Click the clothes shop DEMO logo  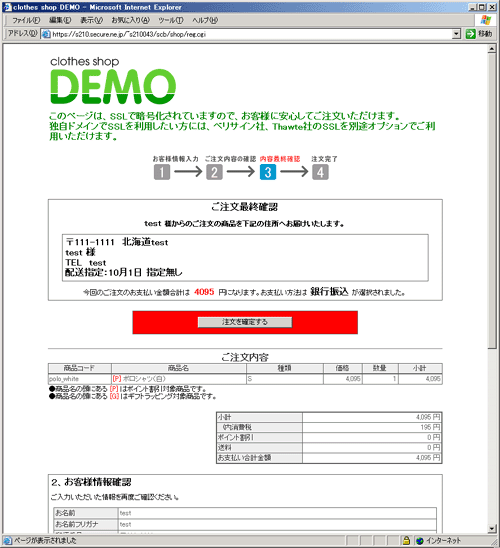(113, 81)
